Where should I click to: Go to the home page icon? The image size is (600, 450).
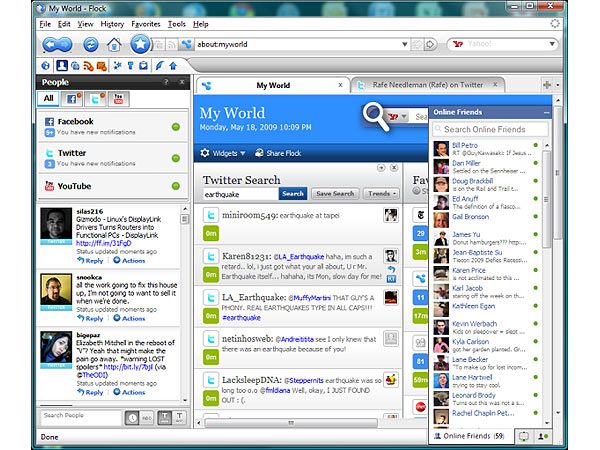pos(114,45)
